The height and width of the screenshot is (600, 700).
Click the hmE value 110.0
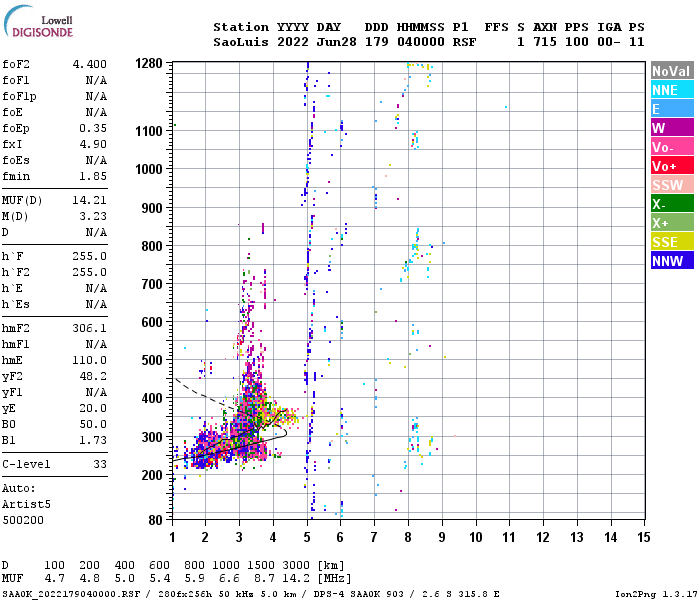tap(90, 360)
